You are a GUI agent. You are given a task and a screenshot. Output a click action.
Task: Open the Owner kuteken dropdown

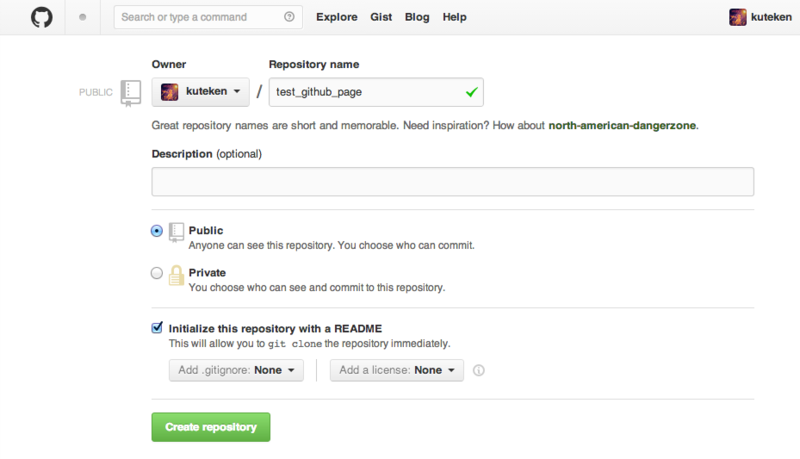click(x=201, y=92)
